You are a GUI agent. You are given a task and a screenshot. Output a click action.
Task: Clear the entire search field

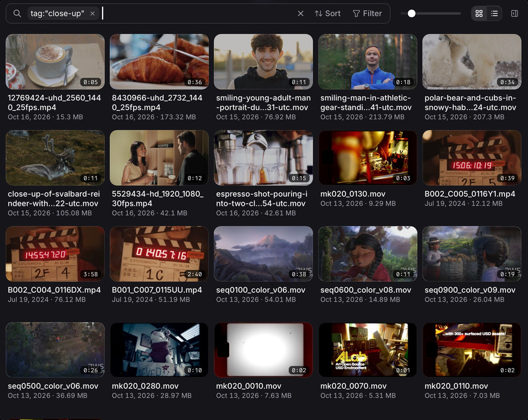tap(301, 14)
